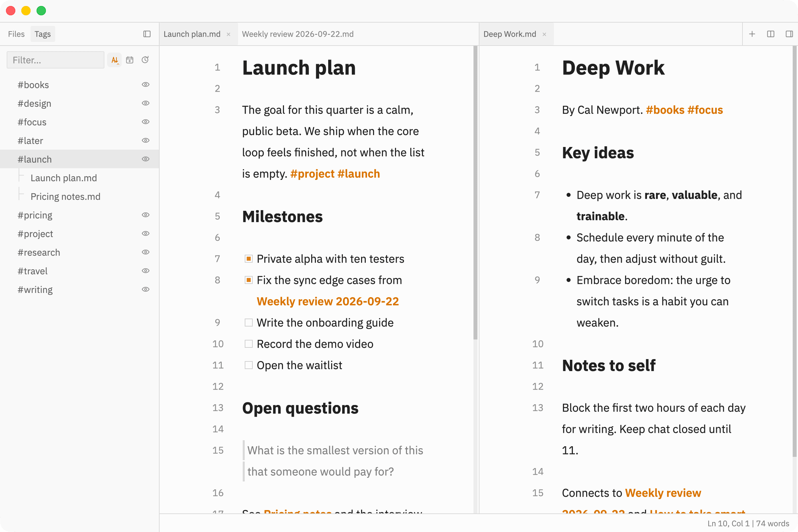The height and width of the screenshot is (532, 798).
Task: Click the Launch plan editor scrollbar thumb
Action: pyautogui.click(x=475, y=193)
